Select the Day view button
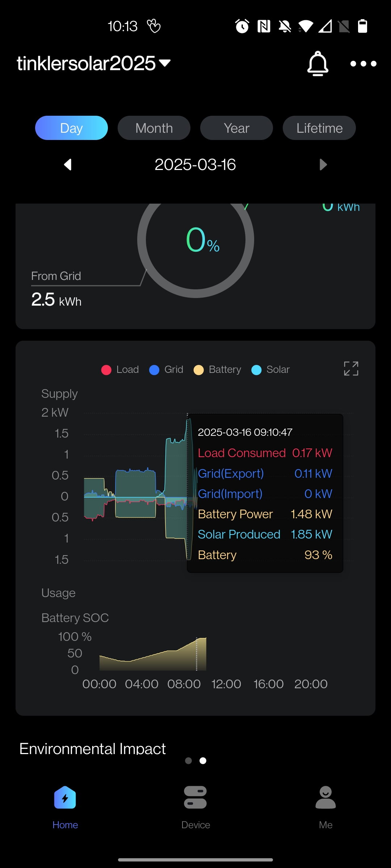 (71, 128)
